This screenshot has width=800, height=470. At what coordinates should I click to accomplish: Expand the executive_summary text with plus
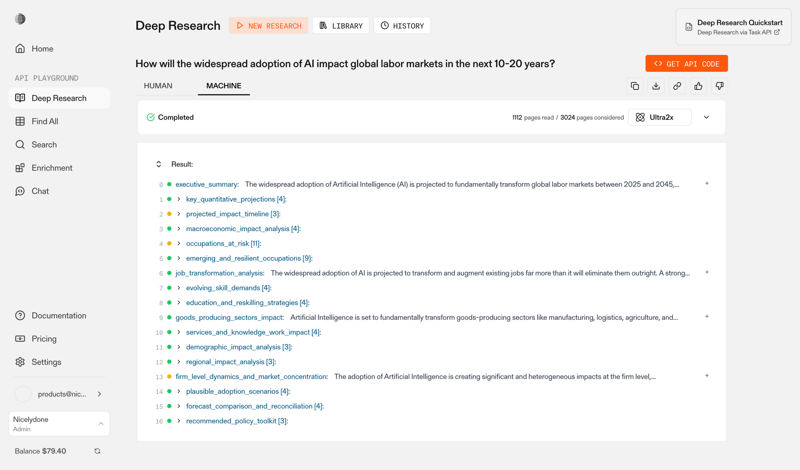707,184
